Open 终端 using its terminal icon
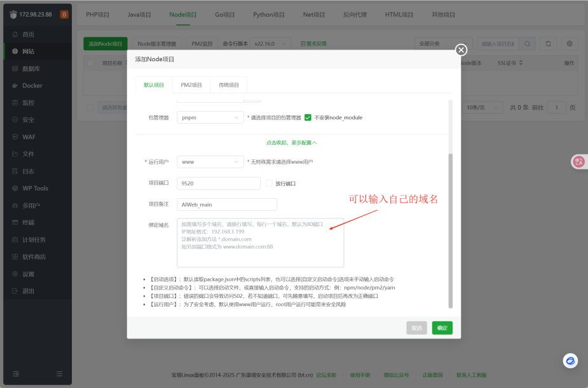 (15, 222)
